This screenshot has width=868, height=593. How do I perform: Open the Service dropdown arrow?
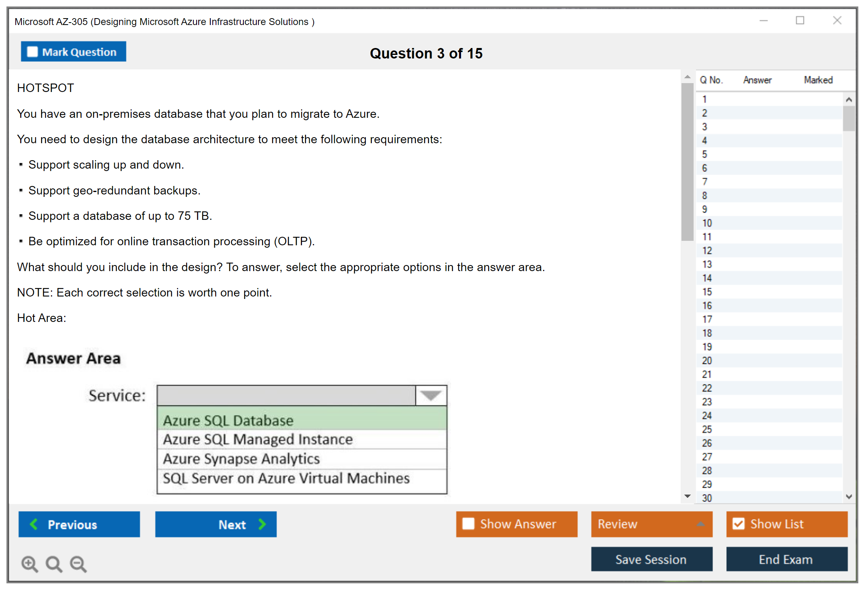pos(431,396)
